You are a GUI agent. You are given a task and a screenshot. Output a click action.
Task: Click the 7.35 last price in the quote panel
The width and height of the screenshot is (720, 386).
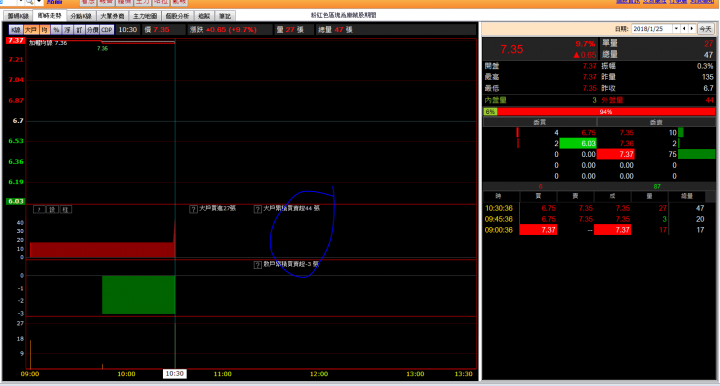point(512,49)
